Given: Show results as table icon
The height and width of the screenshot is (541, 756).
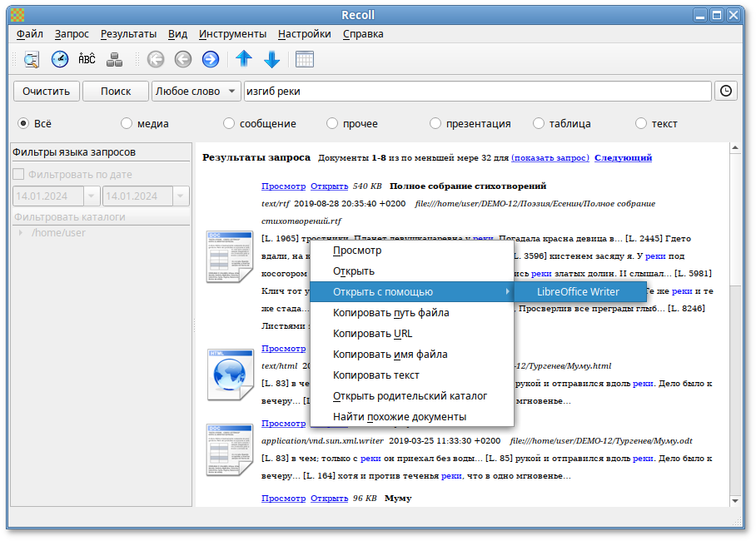Looking at the screenshot, I should (x=305, y=59).
